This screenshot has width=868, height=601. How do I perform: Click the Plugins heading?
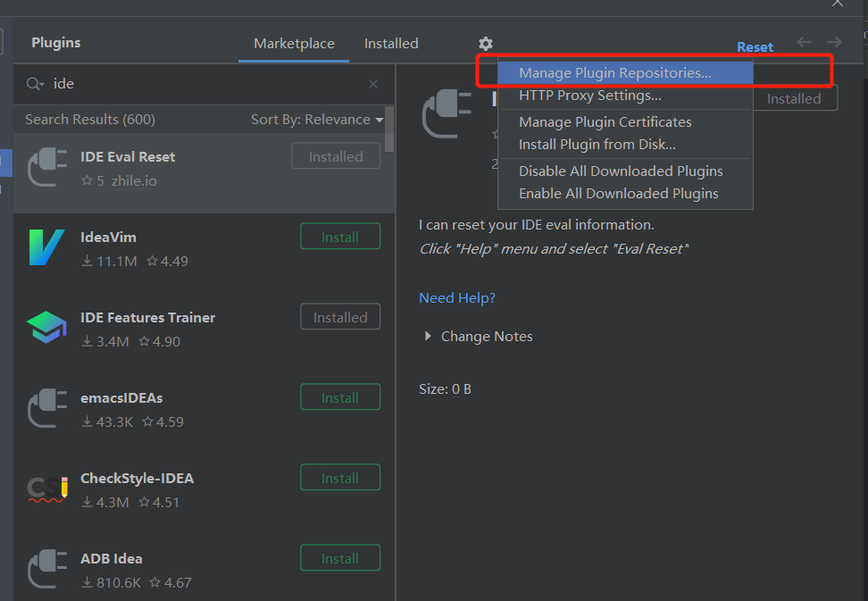[56, 43]
